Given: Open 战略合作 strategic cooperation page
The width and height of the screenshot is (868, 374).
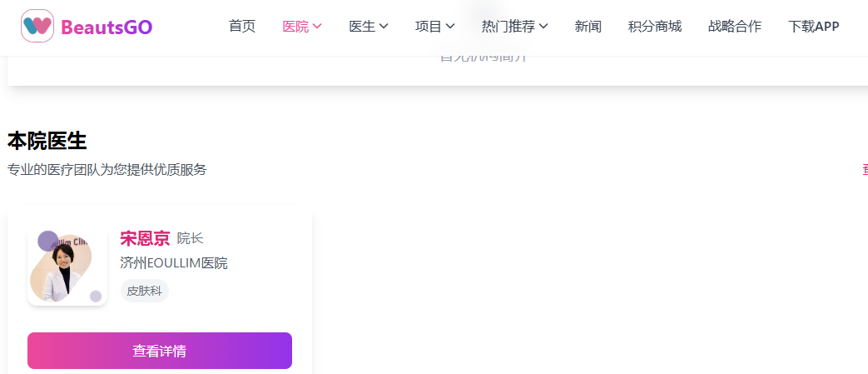Looking at the screenshot, I should tap(735, 26).
